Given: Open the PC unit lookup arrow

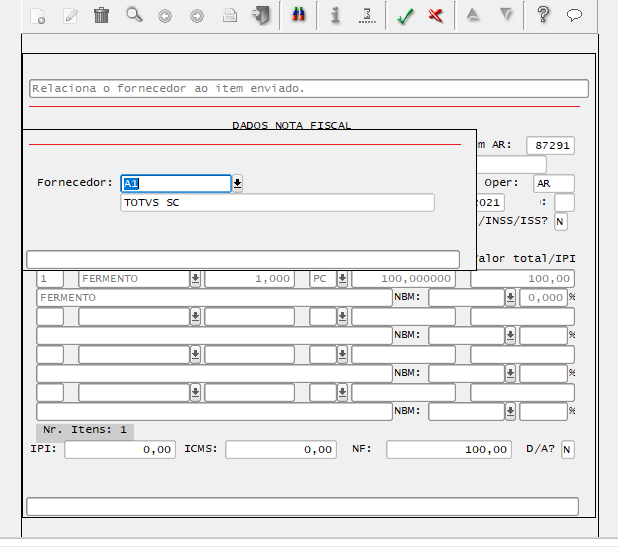Looking at the screenshot, I should click(x=342, y=279).
